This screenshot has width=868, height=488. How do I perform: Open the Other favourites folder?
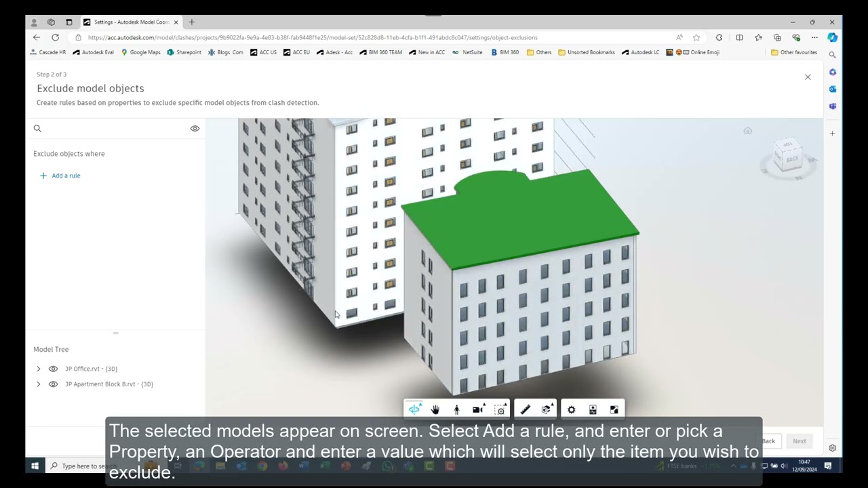click(x=794, y=52)
